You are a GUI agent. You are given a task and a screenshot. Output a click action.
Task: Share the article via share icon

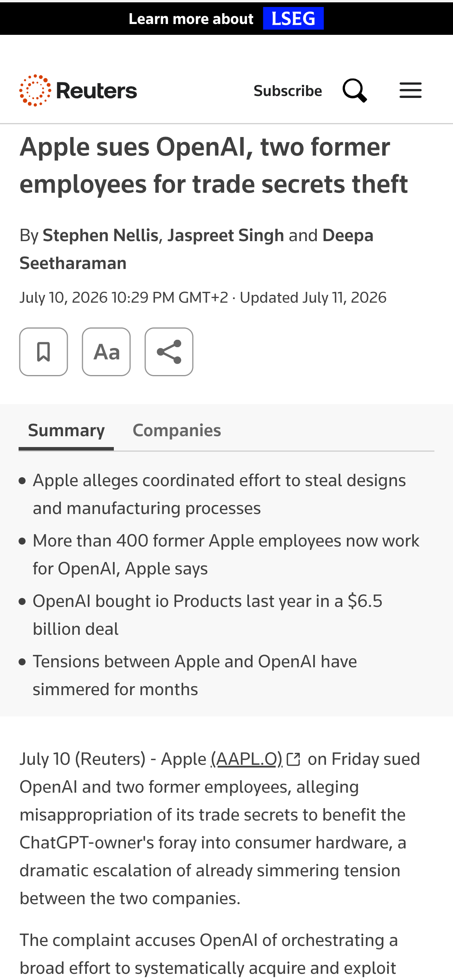pos(169,352)
